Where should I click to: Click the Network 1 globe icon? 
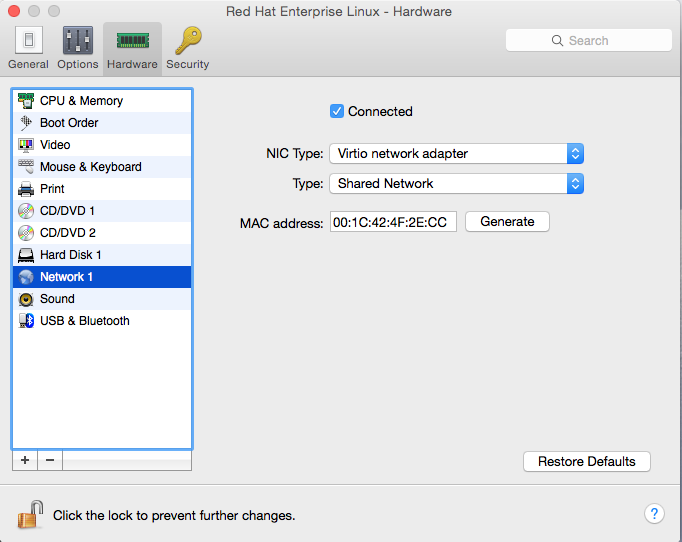[x=26, y=277]
